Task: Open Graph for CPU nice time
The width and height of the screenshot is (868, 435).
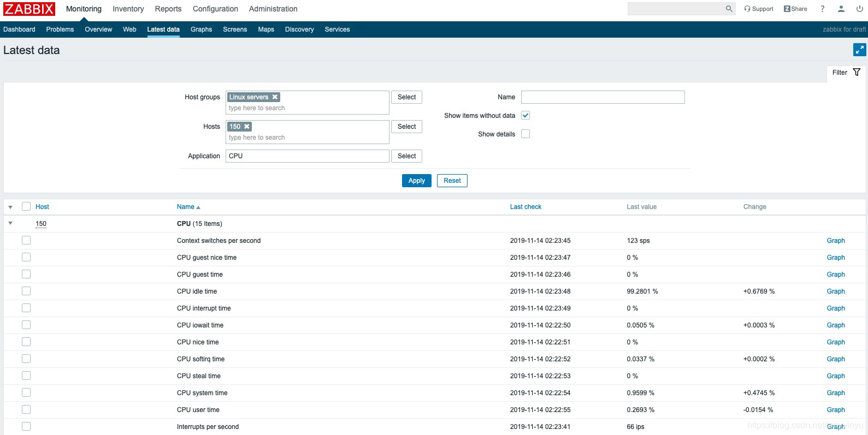Action: point(836,342)
